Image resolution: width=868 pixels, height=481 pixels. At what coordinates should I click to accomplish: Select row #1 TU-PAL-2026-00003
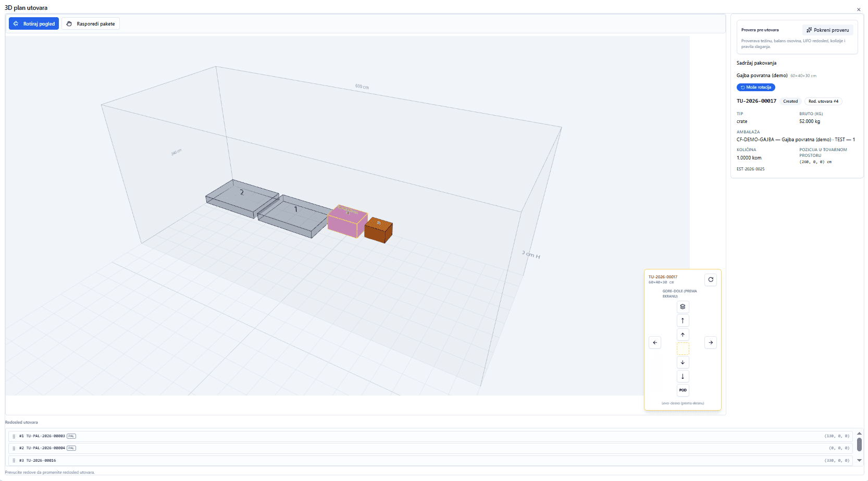point(430,436)
